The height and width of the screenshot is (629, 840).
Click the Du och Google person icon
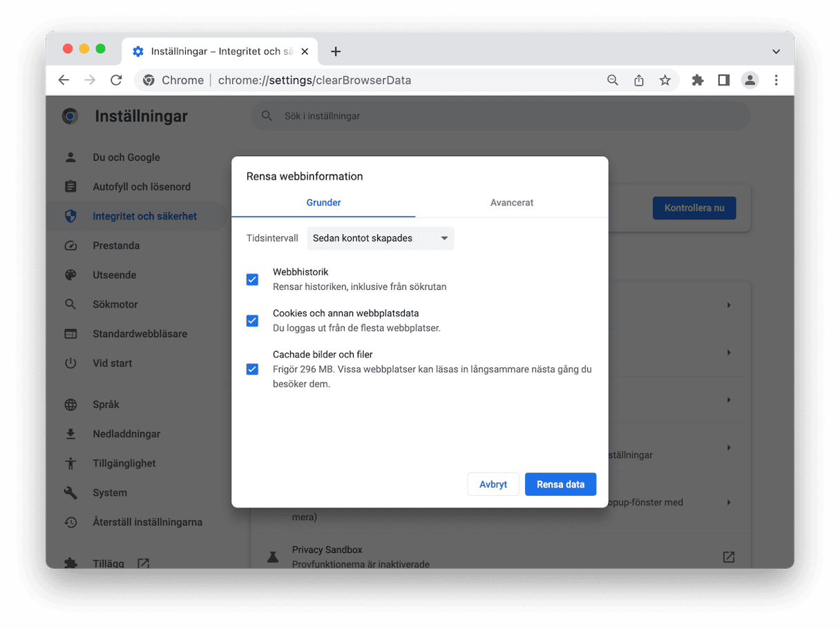tap(70, 157)
